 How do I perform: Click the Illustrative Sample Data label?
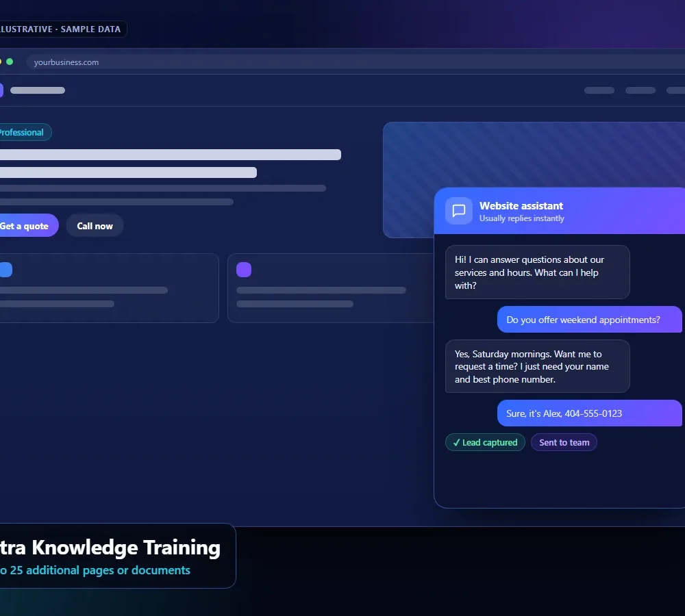[x=61, y=29]
